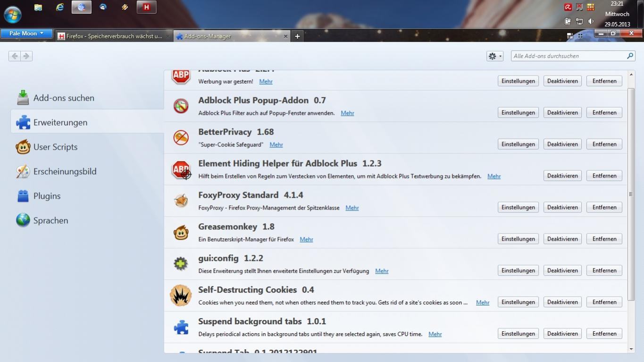Viewport: 644px width, 362px height.
Task: Open Mehr link for gui:config
Action: click(x=382, y=271)
